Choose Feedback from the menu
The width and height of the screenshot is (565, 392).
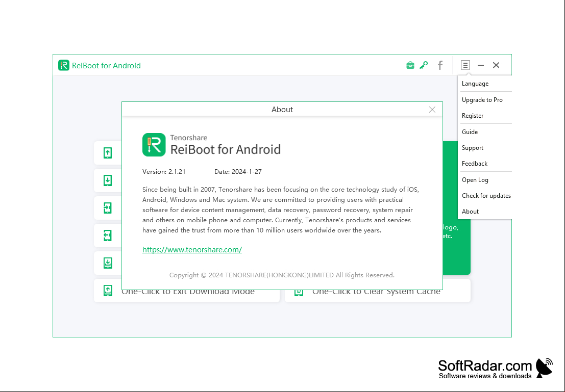(x=485, y=164)
